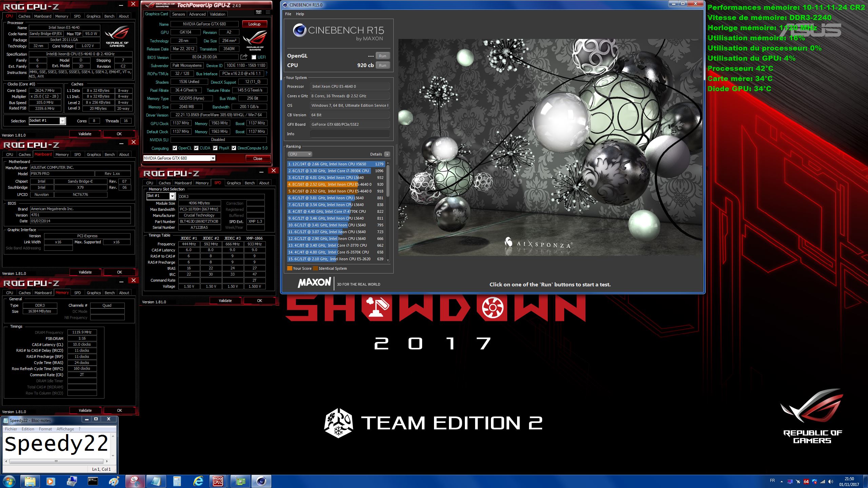
Task: Toggle the UEFI checkbox in GPU-Z
Action: [x=254, y=57]
